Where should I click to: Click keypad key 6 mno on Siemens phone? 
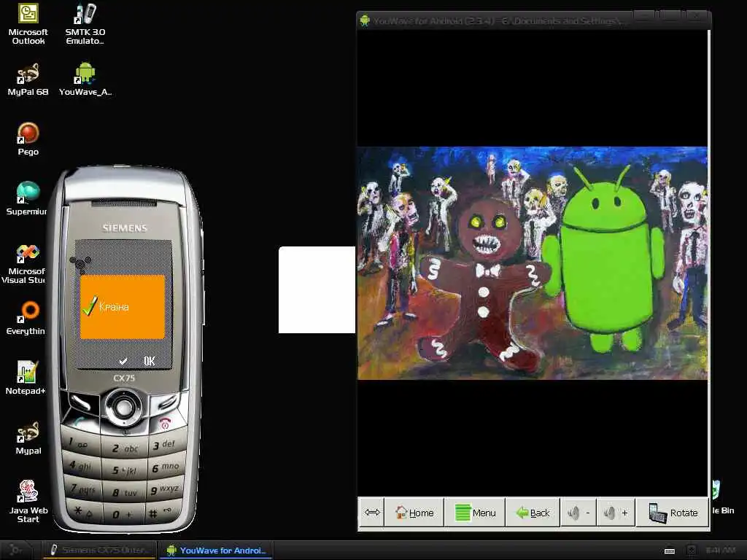point(165,467)
